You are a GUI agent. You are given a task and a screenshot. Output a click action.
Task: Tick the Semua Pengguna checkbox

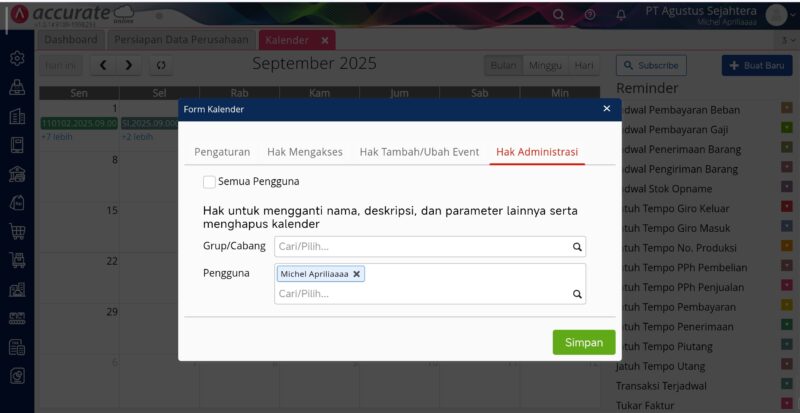pyautogui.click(x=209, y=182)
